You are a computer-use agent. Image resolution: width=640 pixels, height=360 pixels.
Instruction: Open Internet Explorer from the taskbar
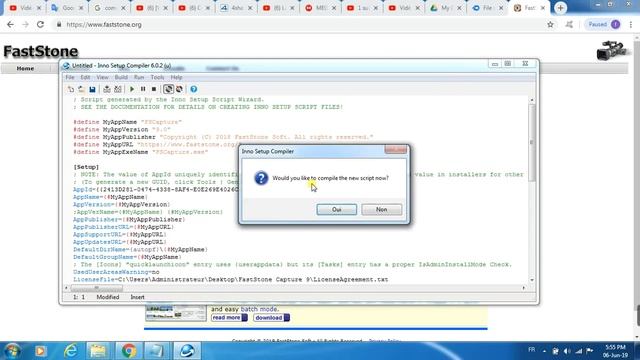(71, 351)
